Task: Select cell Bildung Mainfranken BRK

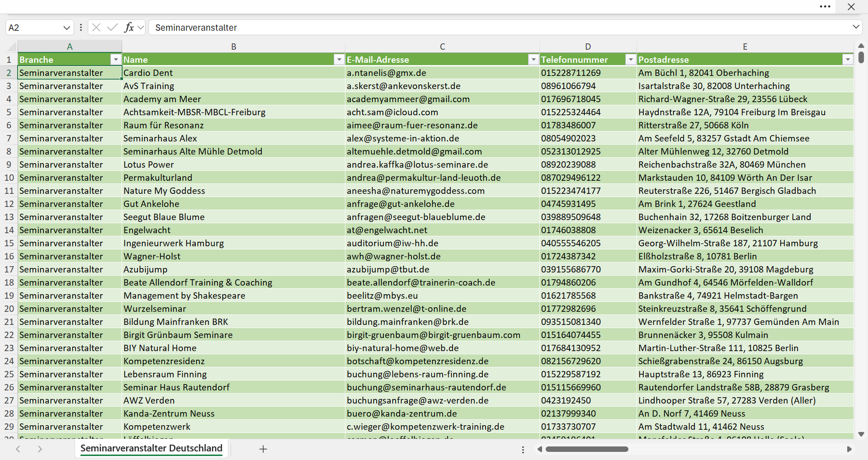Action: (234, 322)
